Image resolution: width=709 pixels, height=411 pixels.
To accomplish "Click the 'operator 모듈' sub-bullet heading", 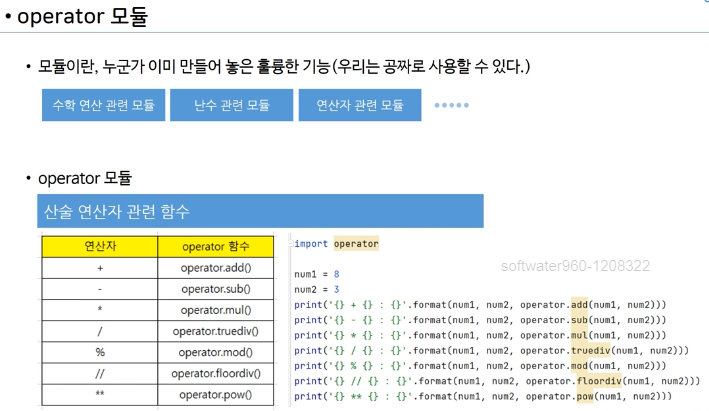I will 85,178.
